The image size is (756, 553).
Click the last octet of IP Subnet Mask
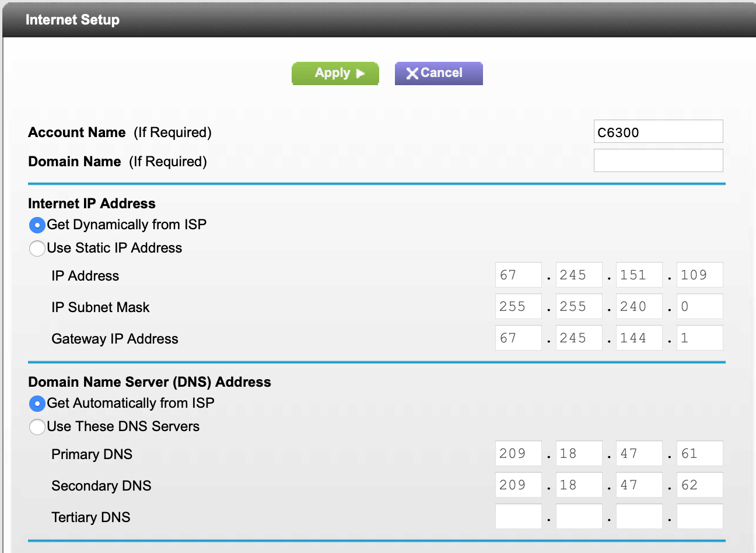pos(699,306)
